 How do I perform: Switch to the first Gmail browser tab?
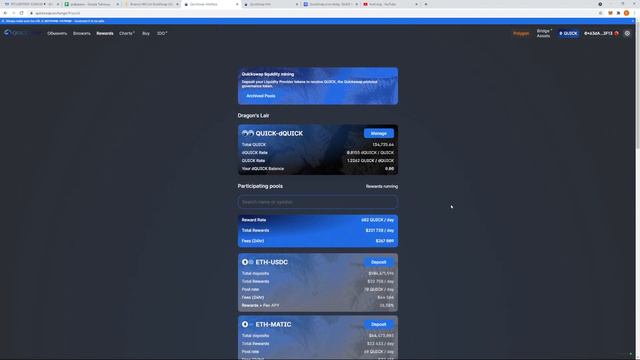(31, 4)
